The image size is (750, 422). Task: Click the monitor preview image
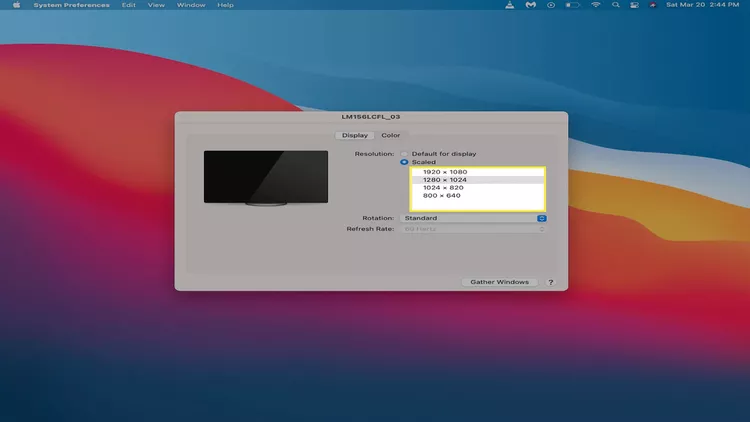(266, 178)
